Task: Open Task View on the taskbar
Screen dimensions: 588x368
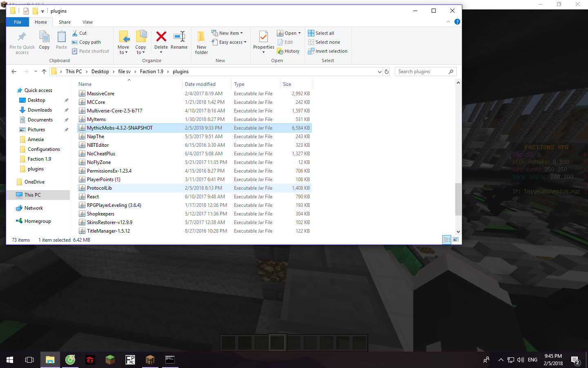Action: point(29,360)
